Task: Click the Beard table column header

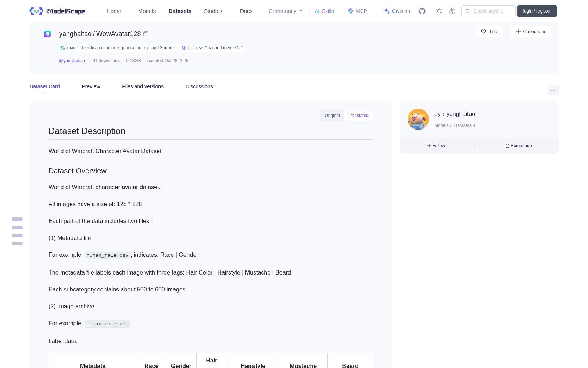Action: [x=350, y=365]
